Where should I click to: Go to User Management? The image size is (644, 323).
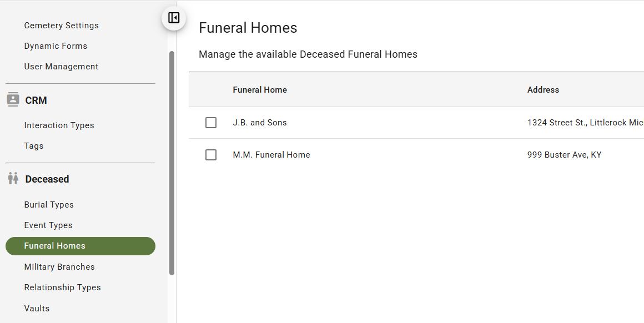(61, 67)
